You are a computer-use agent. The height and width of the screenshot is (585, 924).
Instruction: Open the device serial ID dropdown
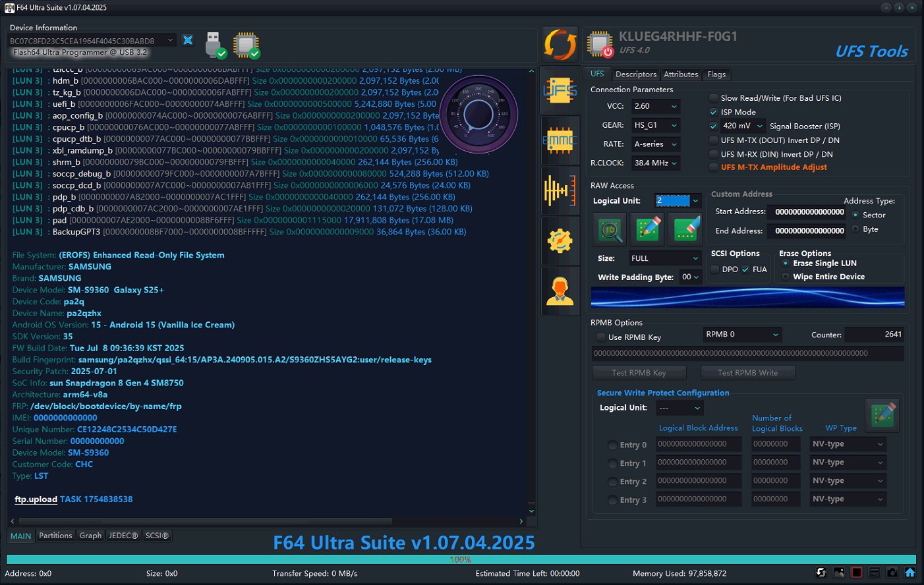[93, 40]
